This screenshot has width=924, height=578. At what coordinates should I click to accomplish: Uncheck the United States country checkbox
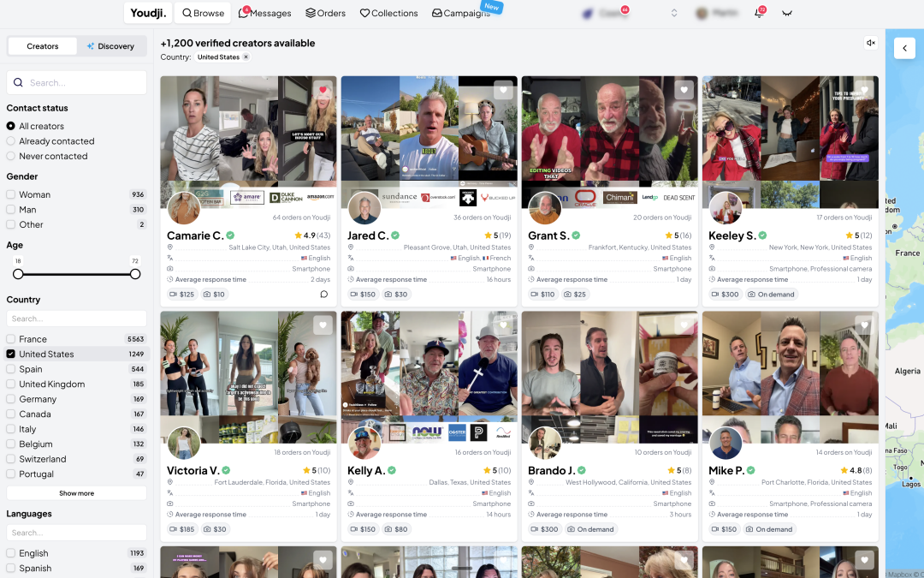(11, 354)
